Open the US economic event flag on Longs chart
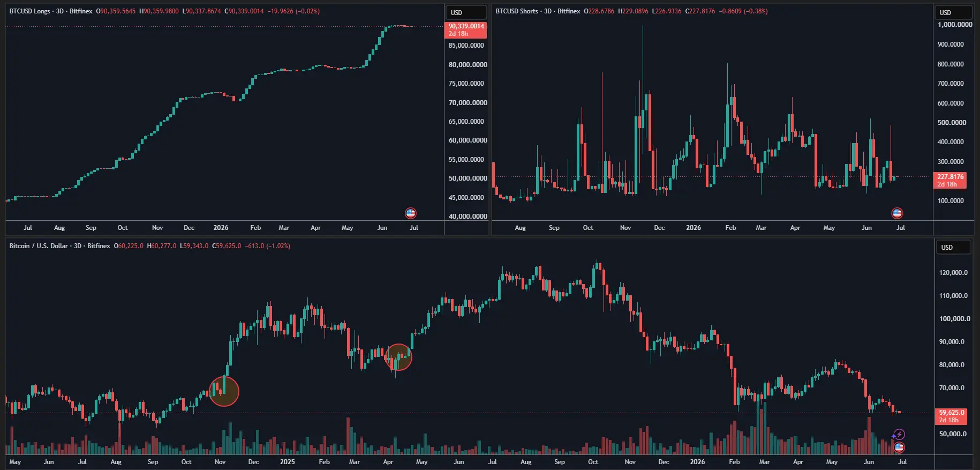This screenshot has height=470, width=980. (x=411, y=213)
